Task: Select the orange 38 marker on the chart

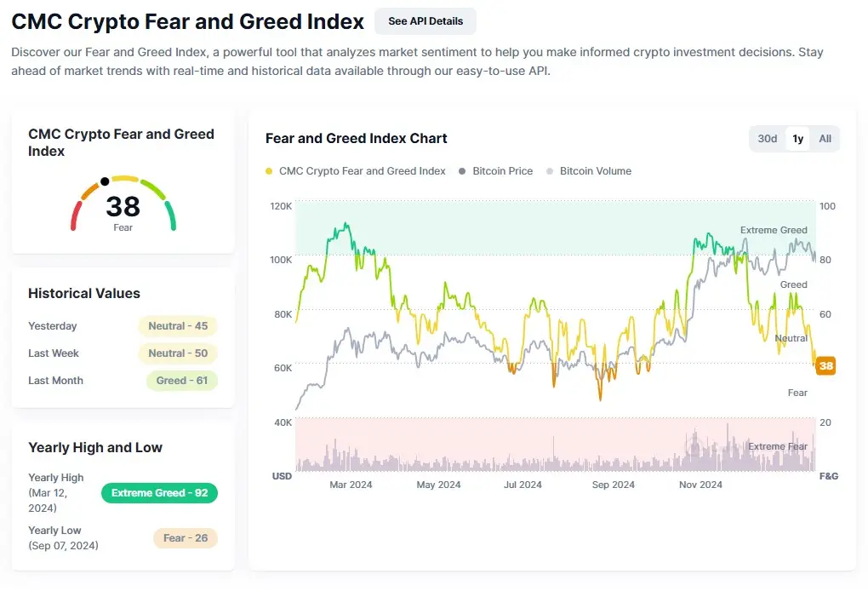Action: (x=825, y=365)
